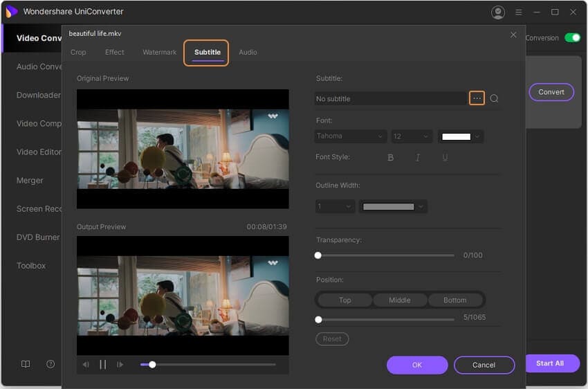Click the No subtitle selection field

tap(390, 99)
